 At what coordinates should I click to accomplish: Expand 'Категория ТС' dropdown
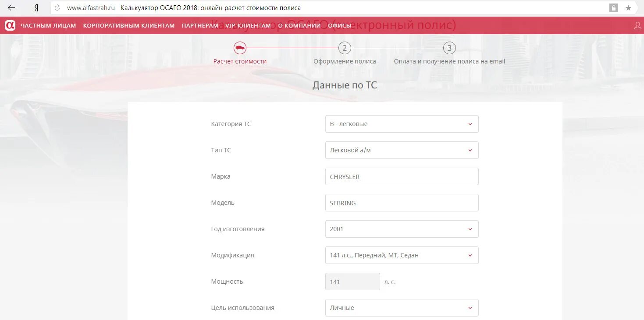pos(402,124)
